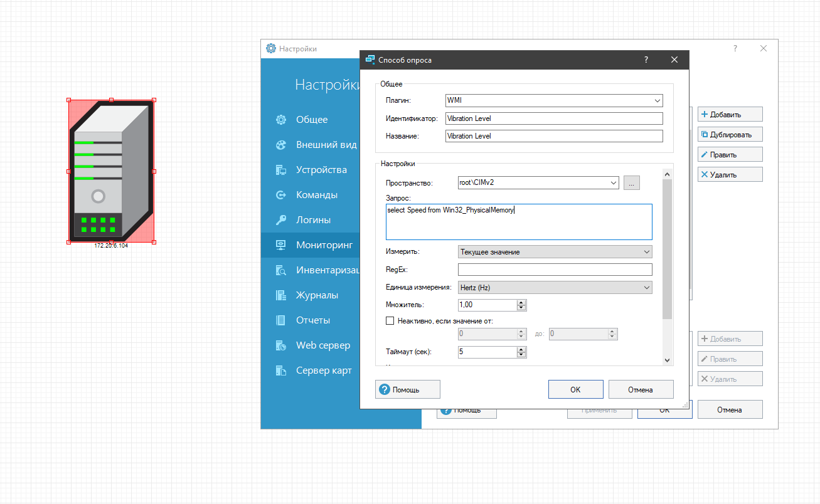Click the active Удалить button in Settings window
820x504 pixels.
(730, 174)
